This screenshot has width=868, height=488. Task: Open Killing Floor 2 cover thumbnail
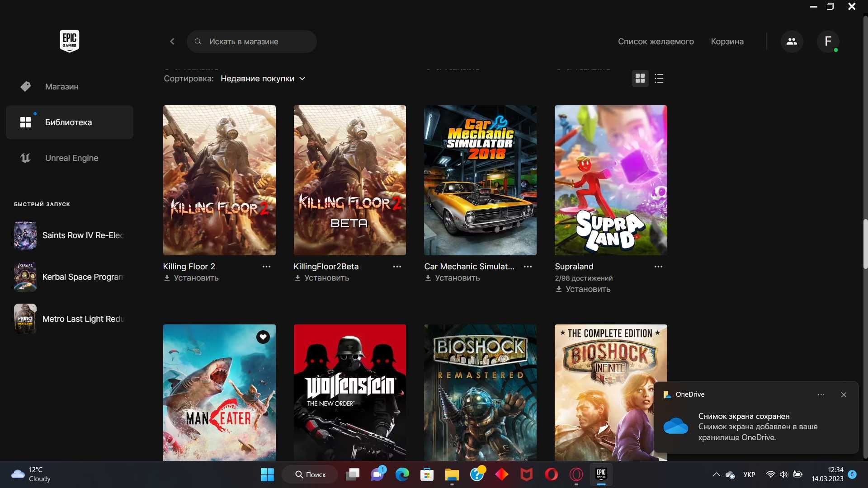(x=219, y=180)
